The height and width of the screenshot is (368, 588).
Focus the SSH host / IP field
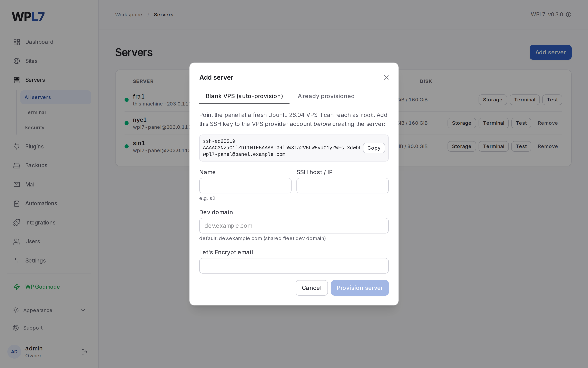point(342,186)
